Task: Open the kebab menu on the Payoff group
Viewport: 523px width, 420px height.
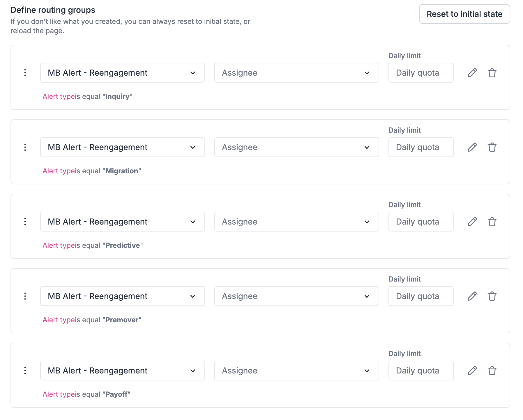Action: pos(25,371)
